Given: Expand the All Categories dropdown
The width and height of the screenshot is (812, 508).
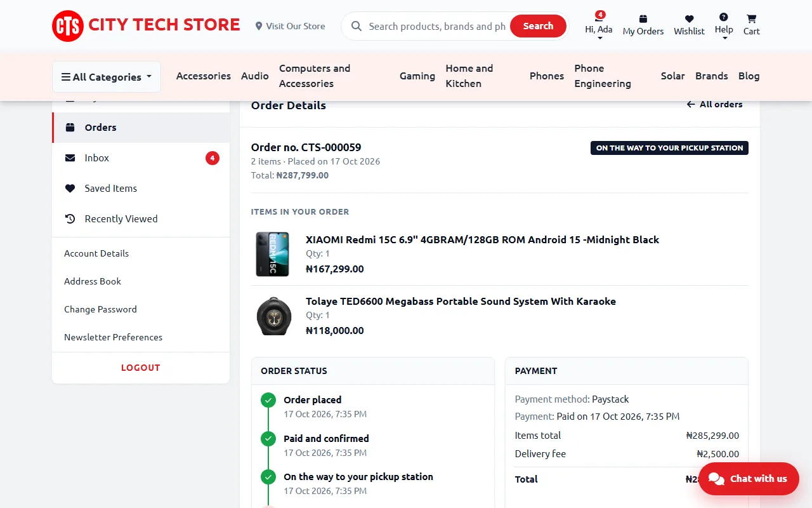Looking at the screenshot, I should pos(107,77).
